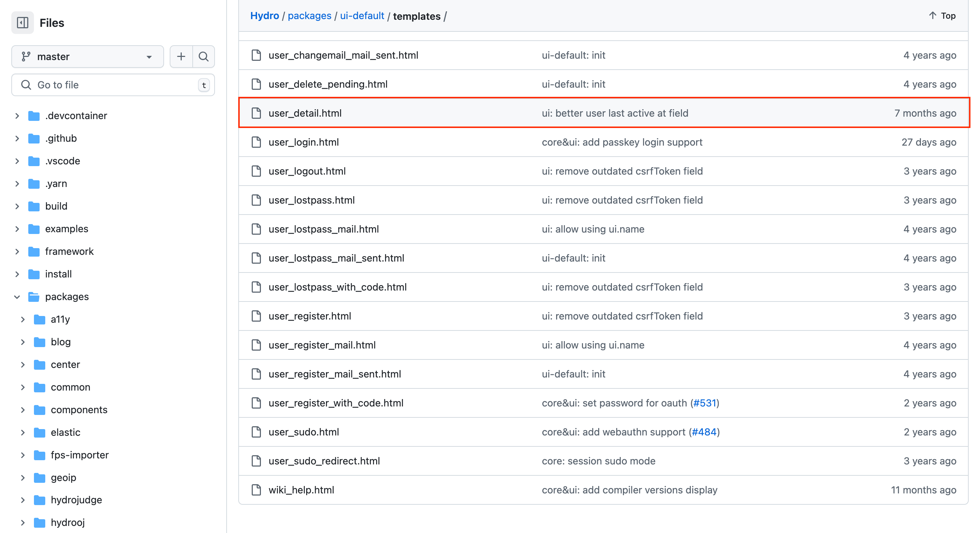Click the add file plus icon
The width and height of the screenshot is (980, 533).
coord(181,57)
